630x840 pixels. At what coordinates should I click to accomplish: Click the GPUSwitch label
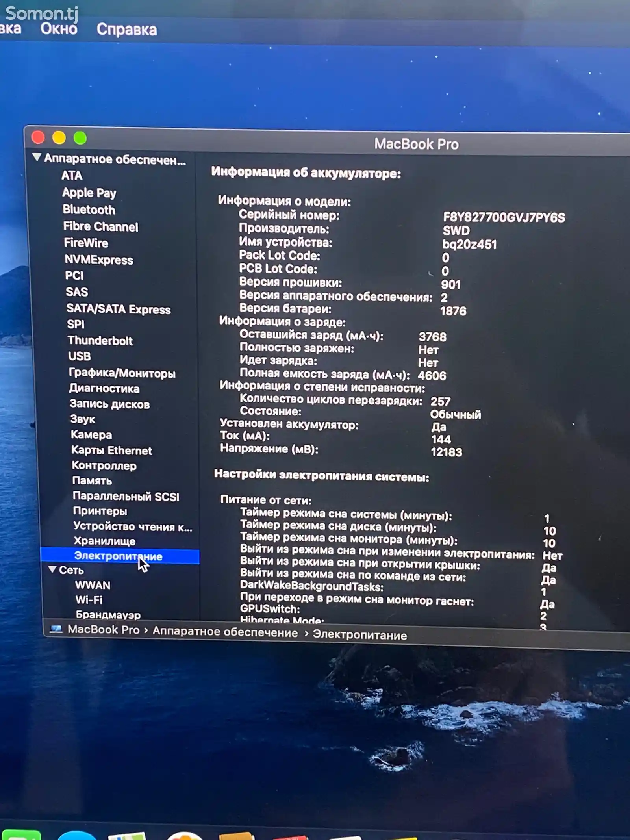tap(270, 609)
